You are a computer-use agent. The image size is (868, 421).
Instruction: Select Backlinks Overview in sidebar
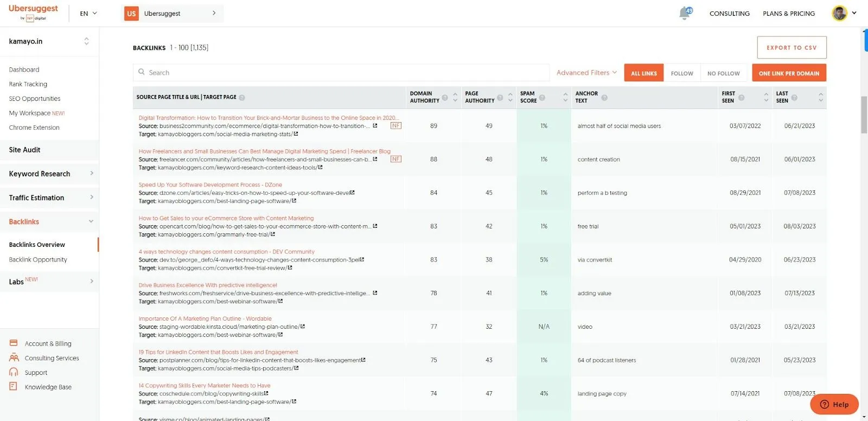click(37, 245)
